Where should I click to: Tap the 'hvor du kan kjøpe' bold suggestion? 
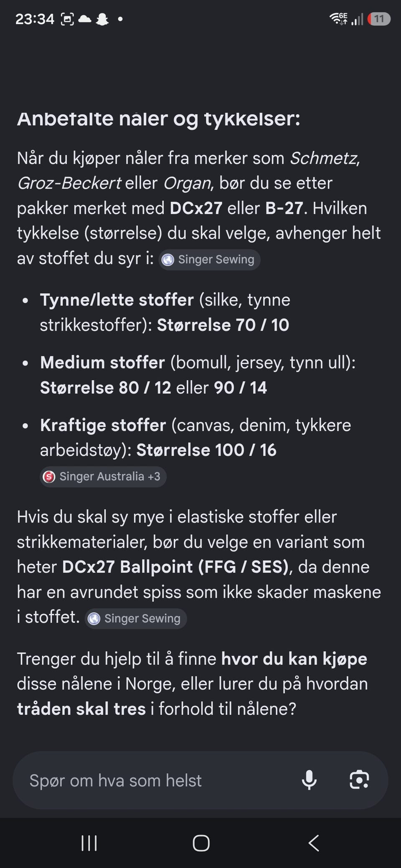(x=294, y=659)
